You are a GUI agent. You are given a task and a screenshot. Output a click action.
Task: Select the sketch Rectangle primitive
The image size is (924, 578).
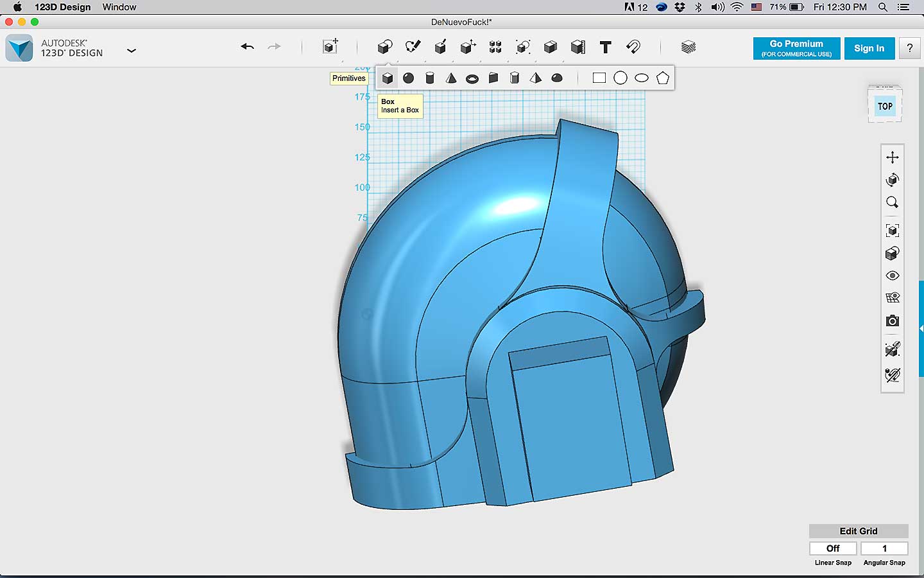tap(599, 78)
